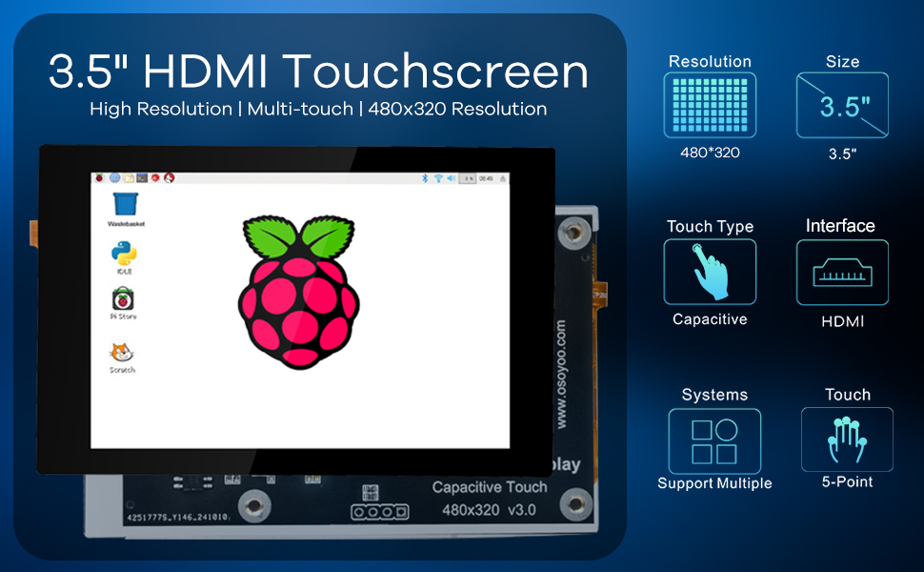Click '480x320 Resolution' in the subtitle
The image size is (924, 572).
click(x=457, y=109)
